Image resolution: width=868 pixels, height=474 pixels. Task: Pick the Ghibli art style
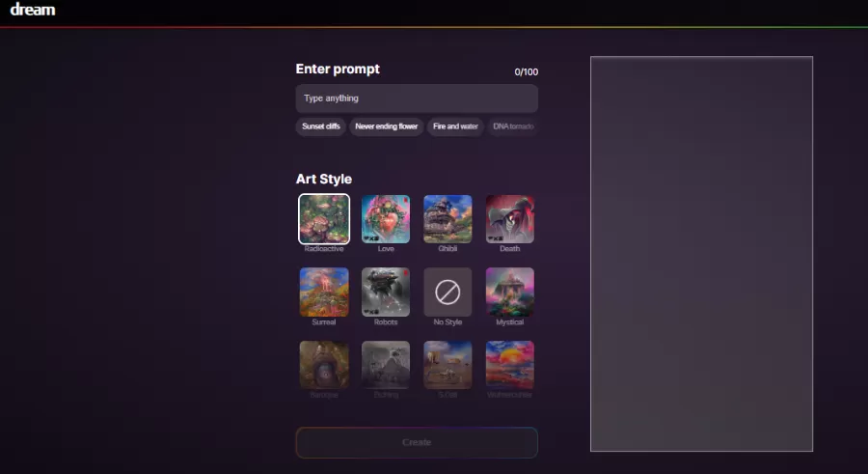tap(448, 219)
